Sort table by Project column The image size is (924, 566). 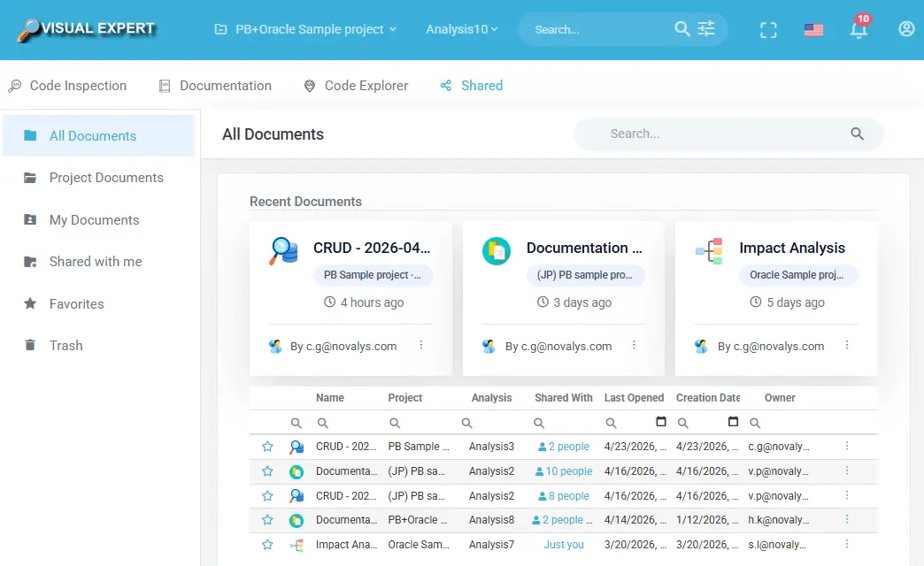point(404,398)
